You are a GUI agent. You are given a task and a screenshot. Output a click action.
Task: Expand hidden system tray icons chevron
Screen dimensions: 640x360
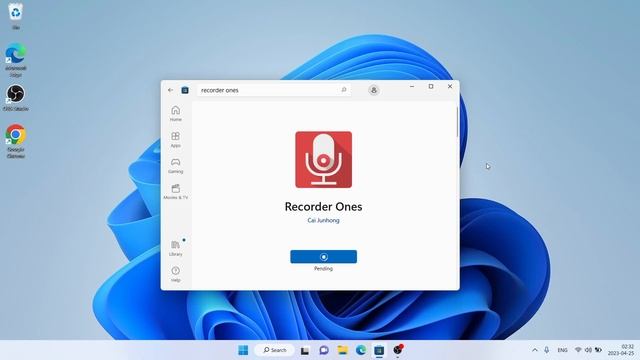coord(535,350)
